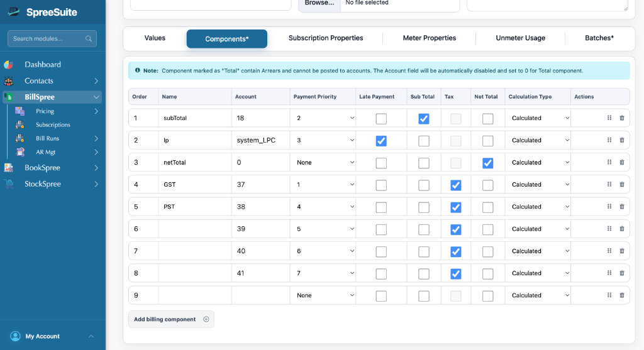Uncheck Sub Total for subTotal row

(423, 119)
